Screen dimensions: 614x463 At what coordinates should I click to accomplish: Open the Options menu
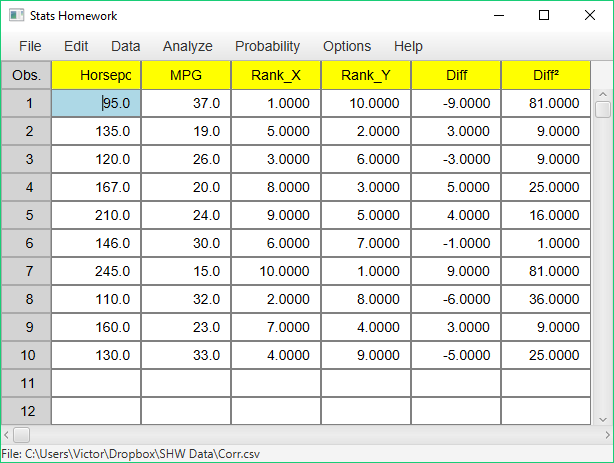(347, 46)
